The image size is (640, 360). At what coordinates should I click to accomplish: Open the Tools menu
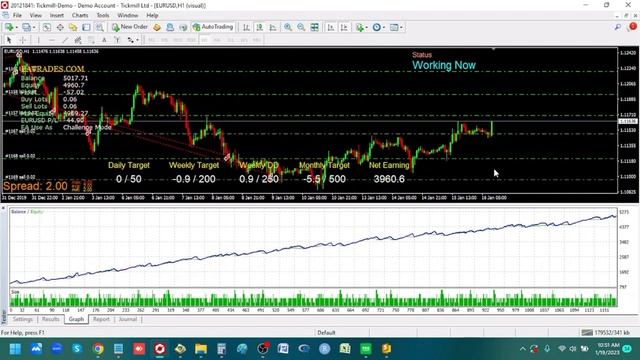pyautogui.click(x=103, y=15)
